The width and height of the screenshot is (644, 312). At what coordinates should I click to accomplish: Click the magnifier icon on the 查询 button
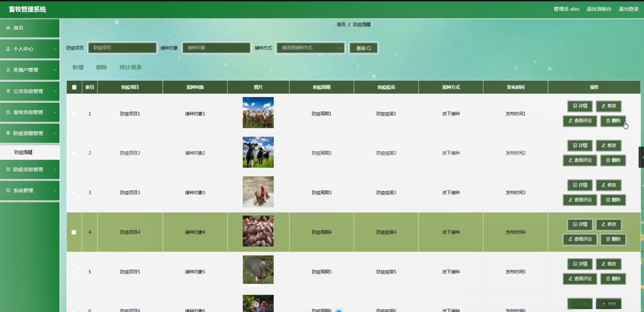point(369,48)
